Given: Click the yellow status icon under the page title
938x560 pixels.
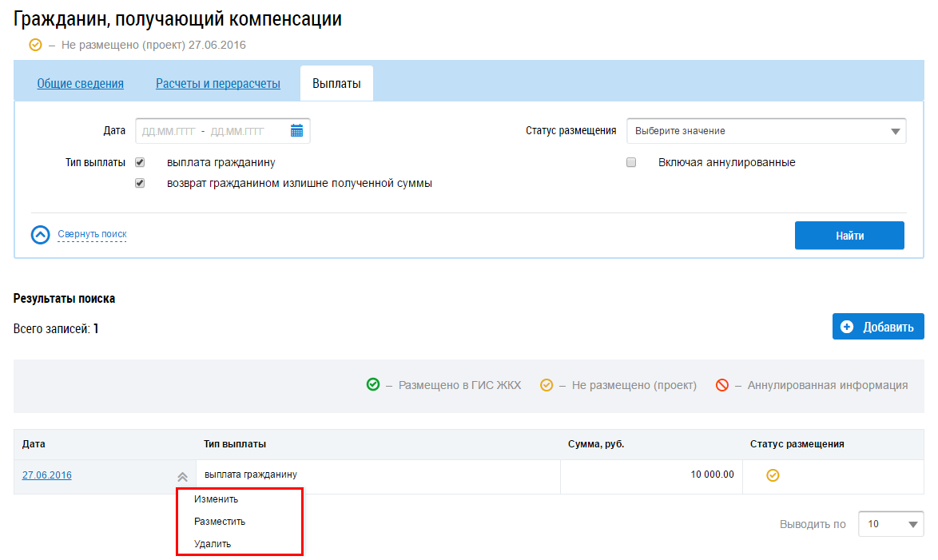Looking at the screenshot, I should point(35,45).
